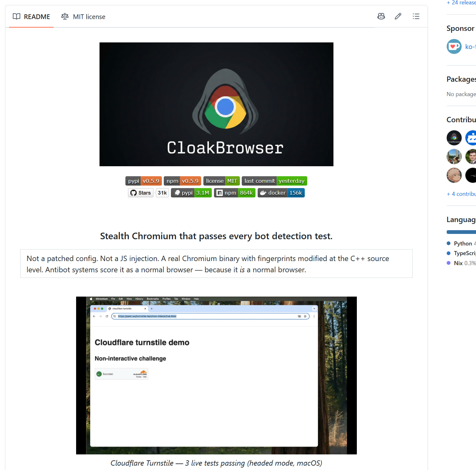
Task: Click the Copilot icon in README header
Action: click(381, 16)
